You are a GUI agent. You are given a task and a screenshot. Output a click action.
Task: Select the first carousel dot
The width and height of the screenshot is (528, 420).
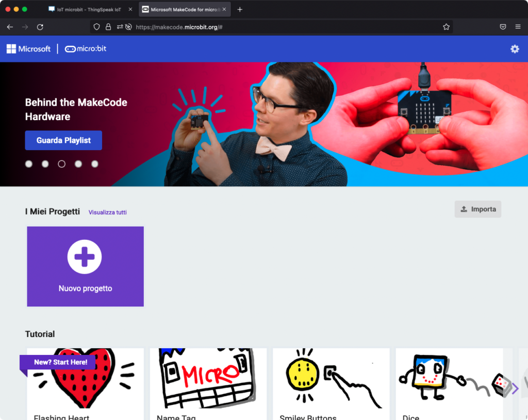[x=29, y=164]
